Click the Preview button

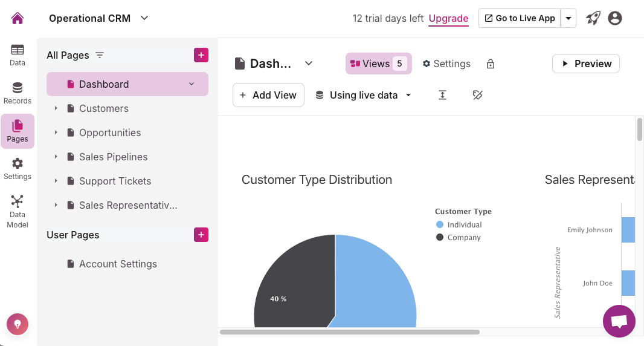585,64
